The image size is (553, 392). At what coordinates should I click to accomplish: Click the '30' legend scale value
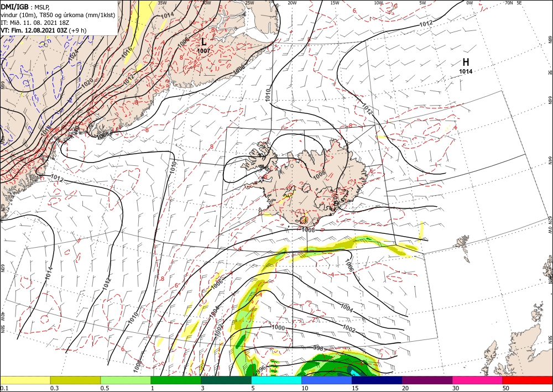pos(456,388)
